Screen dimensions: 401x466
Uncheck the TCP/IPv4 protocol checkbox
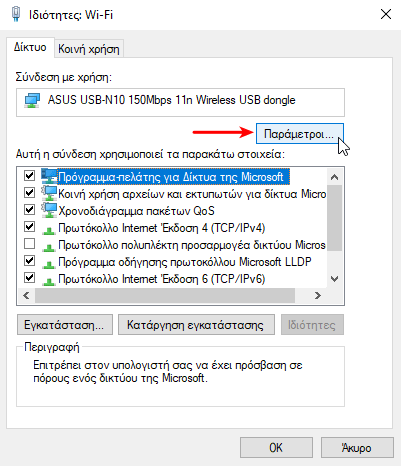click(x=29, y=227)
